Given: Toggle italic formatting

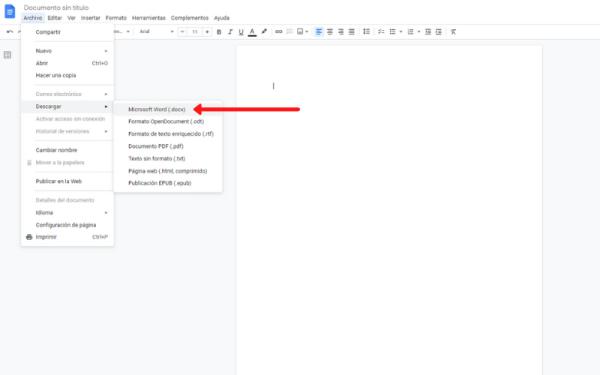Looking at the screenshot, I should coord(230,32).
